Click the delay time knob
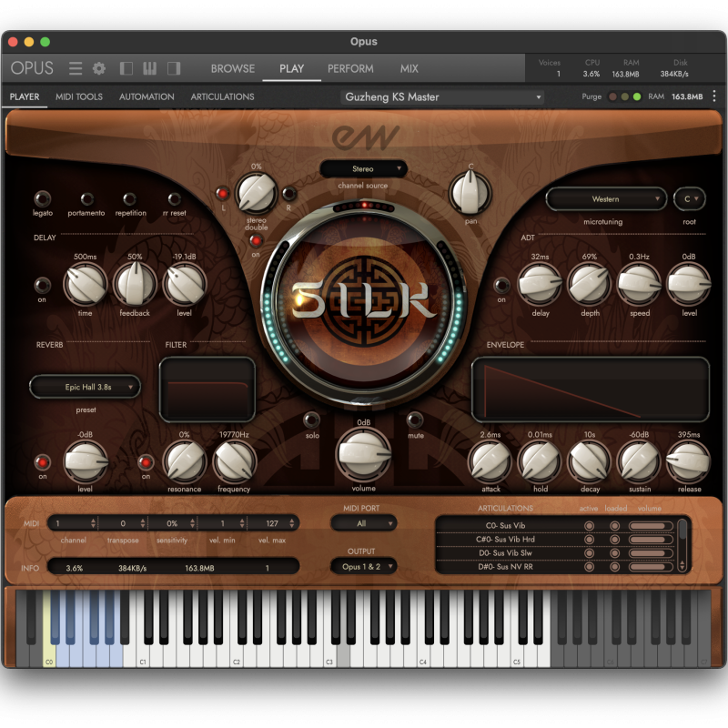The height and width of the screenshot is (728, 728). pos(86,285)
